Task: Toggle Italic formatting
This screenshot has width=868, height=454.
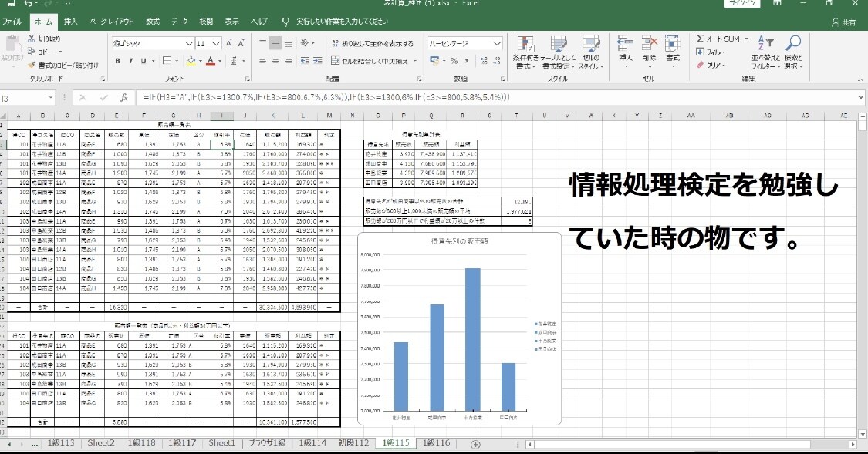Action: [130, 61]
